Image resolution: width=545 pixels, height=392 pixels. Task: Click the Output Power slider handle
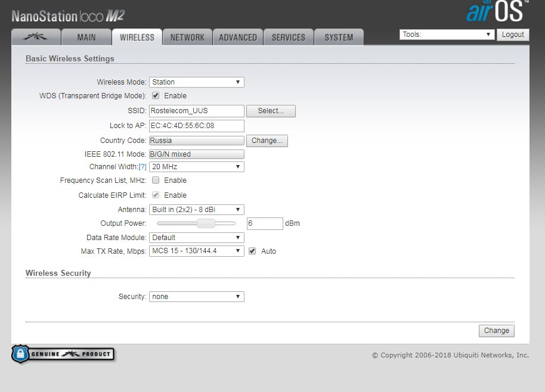(206, 223)
